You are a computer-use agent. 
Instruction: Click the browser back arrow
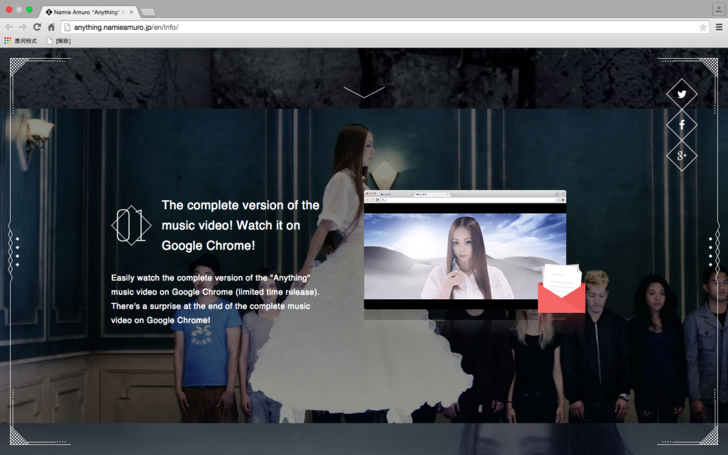9,27
